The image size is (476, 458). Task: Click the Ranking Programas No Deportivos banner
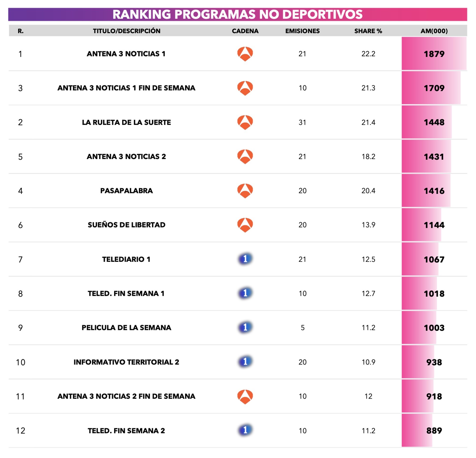click(x=238, y=14)
